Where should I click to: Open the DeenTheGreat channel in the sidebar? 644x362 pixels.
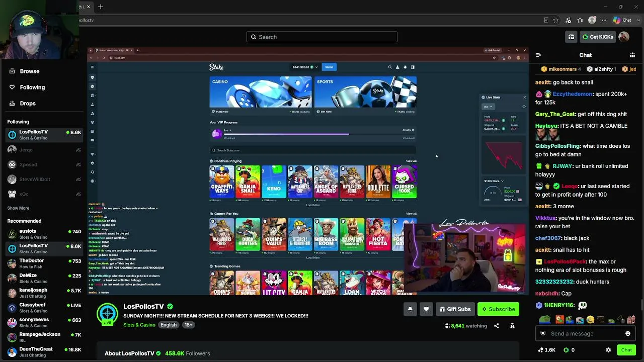[x=44, y=352]
